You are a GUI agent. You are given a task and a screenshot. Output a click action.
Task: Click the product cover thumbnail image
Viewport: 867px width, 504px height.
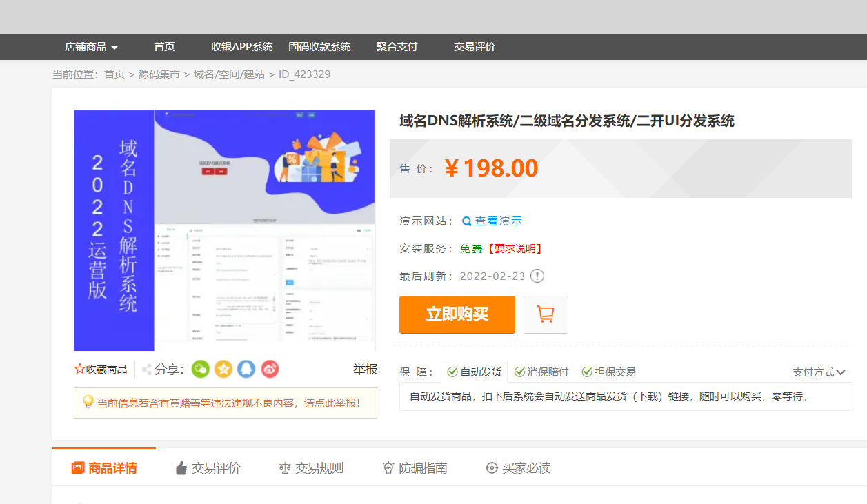[x=224, y=230]
